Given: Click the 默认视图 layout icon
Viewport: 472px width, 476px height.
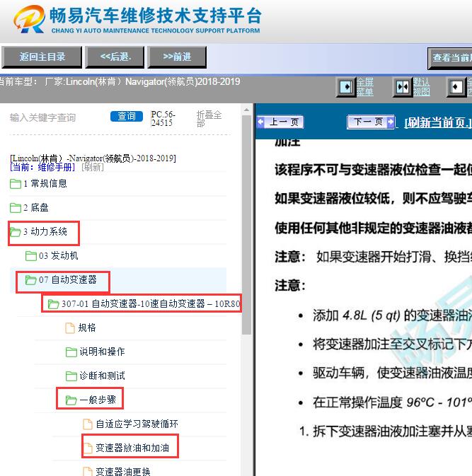Looking at the screenshot, I should tap(403, 87).
